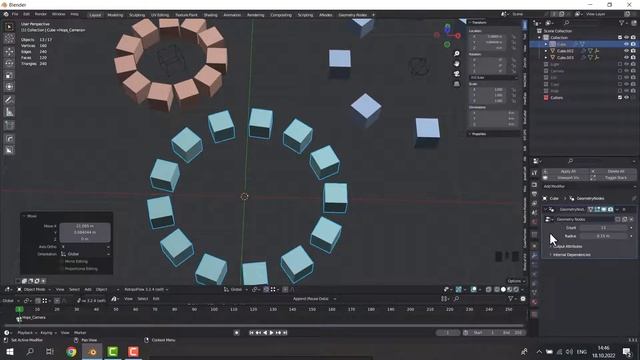Switch to Geometry Nodes workspace tab
This screenshot has height=360, width=640.
click(x=353, y=15)
